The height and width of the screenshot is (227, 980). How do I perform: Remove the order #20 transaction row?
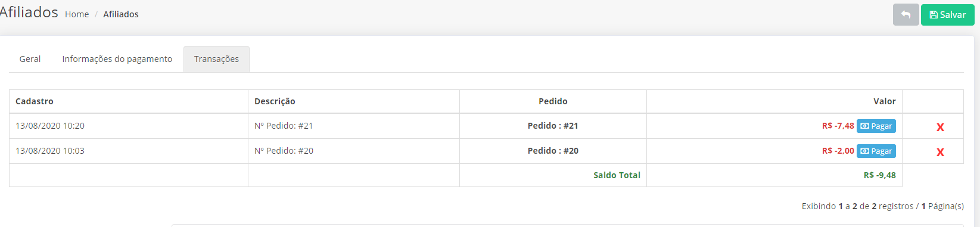click(940, 152)
